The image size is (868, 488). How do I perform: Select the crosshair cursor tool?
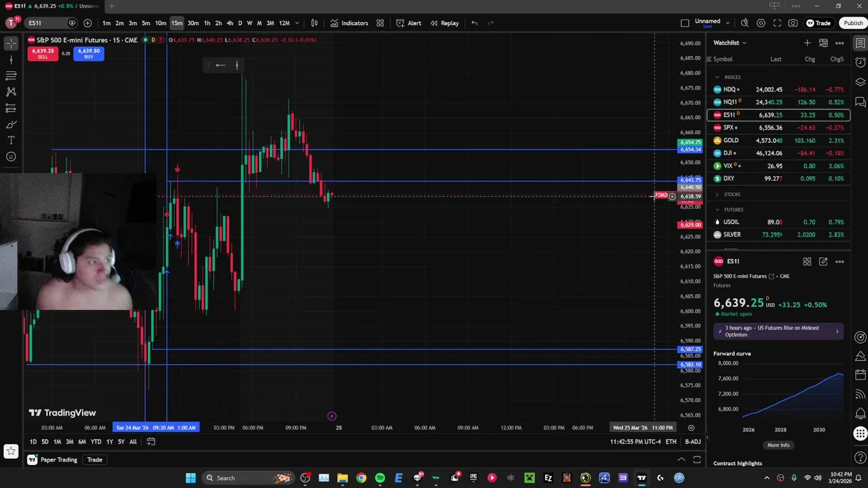coord(11,43)
